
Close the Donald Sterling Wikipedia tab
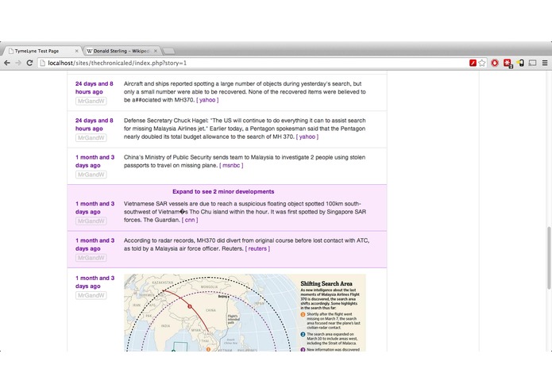[155, 51]
